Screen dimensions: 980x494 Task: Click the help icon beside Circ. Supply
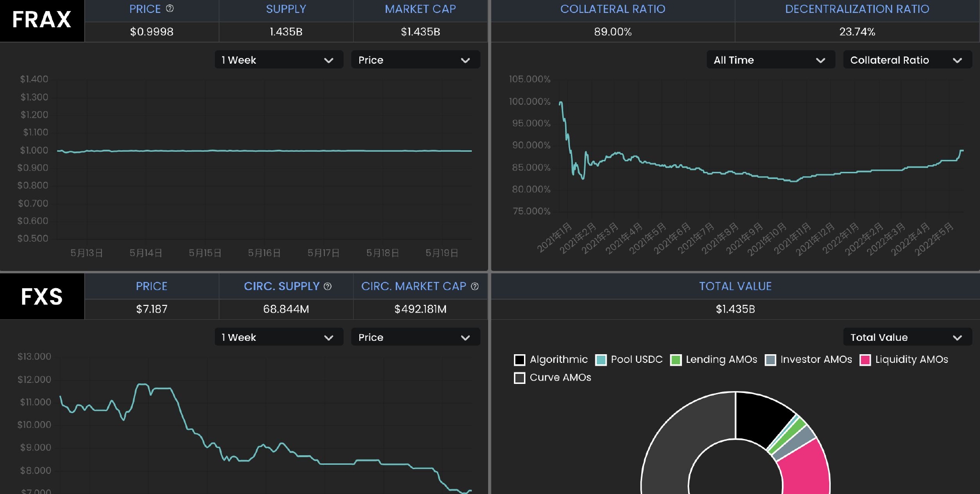click(x=328, y=286)
